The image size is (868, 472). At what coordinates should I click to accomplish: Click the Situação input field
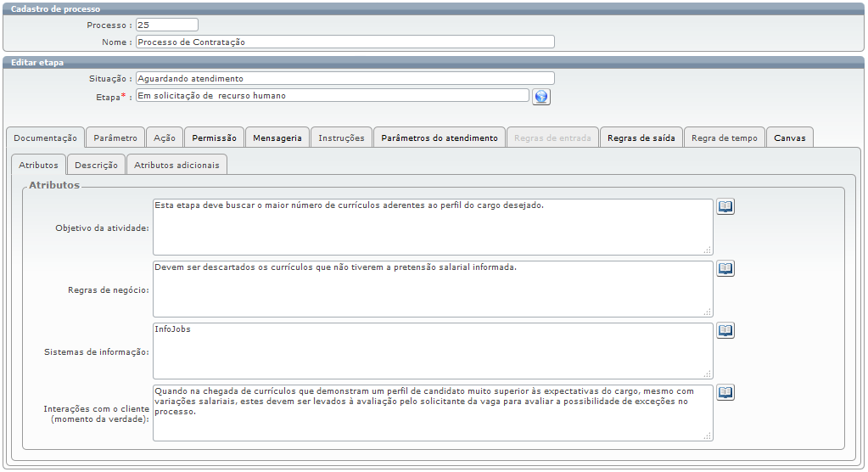point(344,79)
